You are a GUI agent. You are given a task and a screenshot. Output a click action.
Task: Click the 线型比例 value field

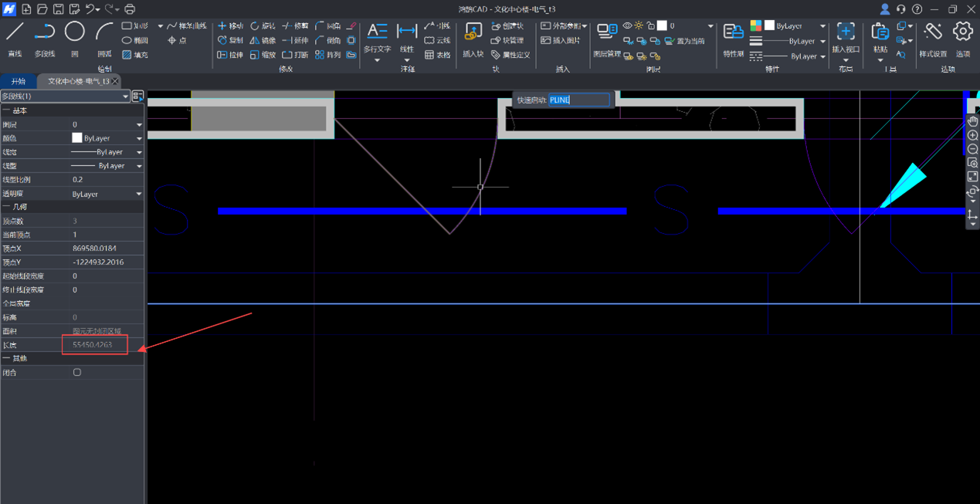(x=106, y=180)
